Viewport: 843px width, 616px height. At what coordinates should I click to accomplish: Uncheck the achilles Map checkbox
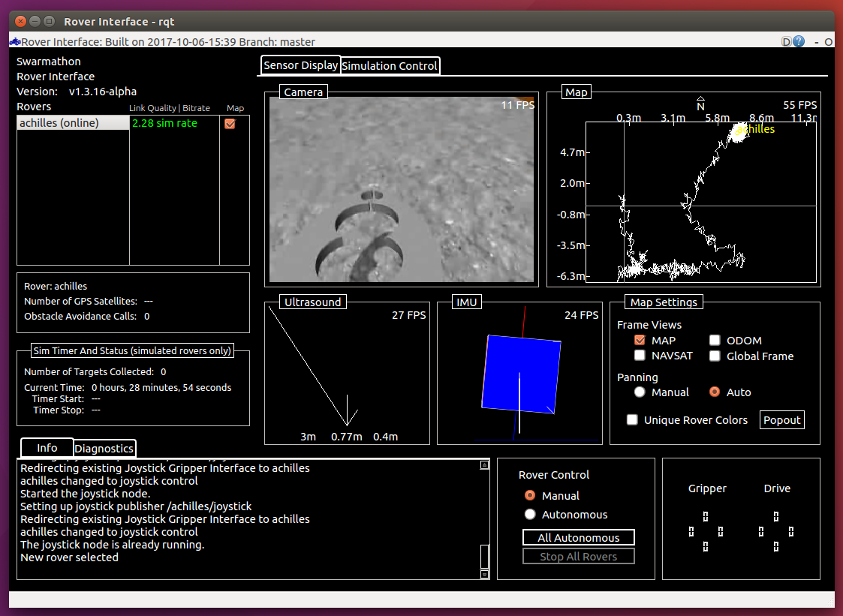tap(230, 124)
